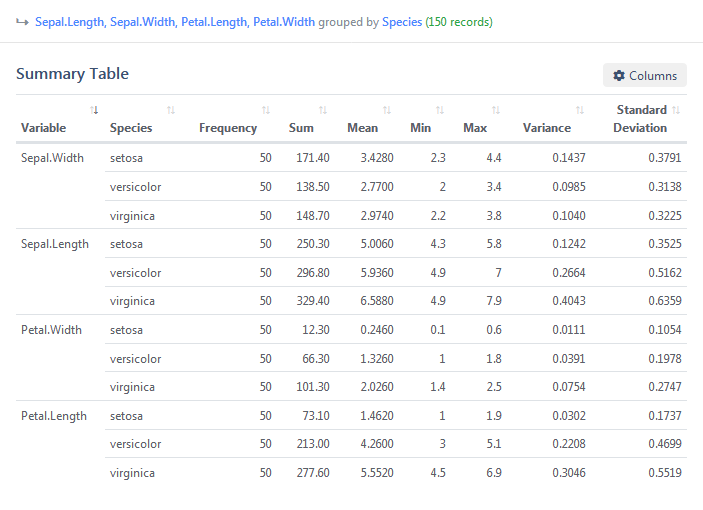703x510 pixels.
Task: Click sum value 73.10
Action: click(x=316, y=416)
